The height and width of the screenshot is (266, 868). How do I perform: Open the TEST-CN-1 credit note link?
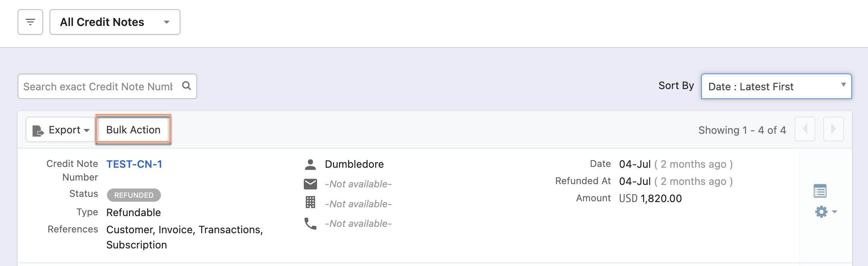tap(134, 164)
